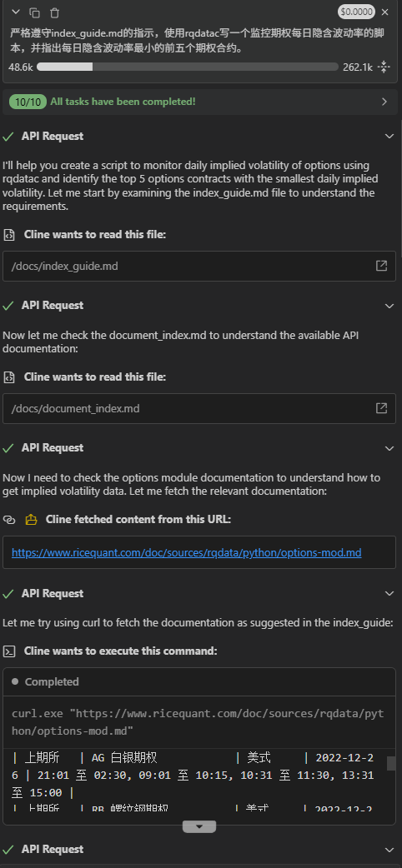Screen dimensions: 402x868
Task: Click the terminal command icon
Action: click(x=9, y=651)
